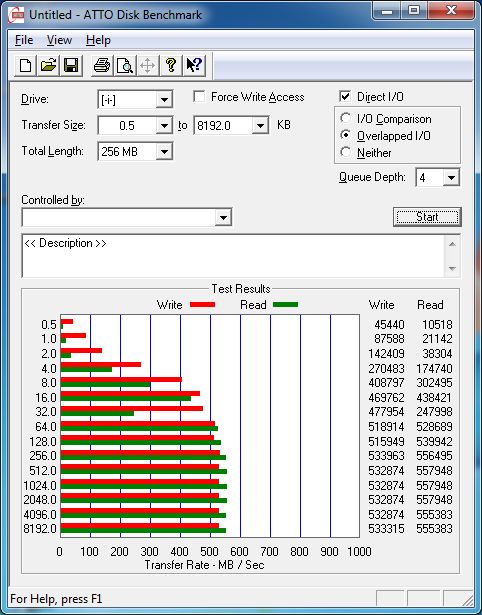The image size is (482, 615).
Task: Print results using the printer icon
Action: [102, 65]
